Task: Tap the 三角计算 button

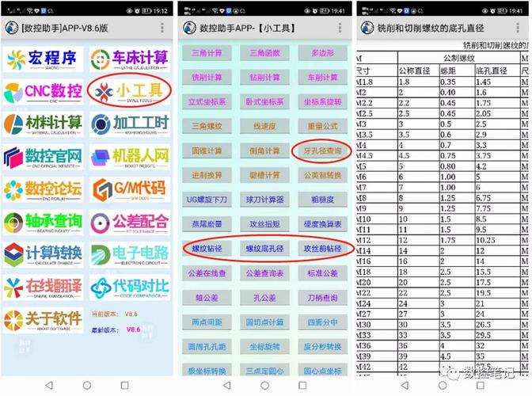Action: click(x=207, y=53)
